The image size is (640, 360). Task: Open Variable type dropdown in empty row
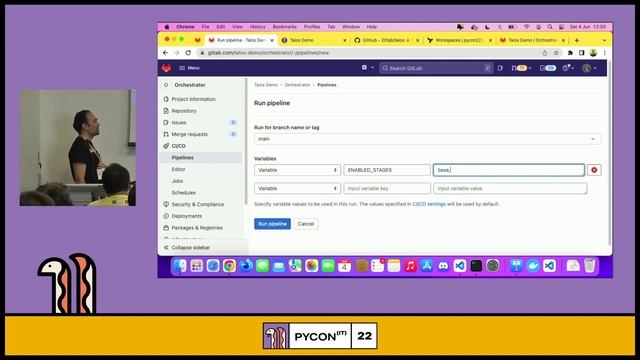[297, 189]
